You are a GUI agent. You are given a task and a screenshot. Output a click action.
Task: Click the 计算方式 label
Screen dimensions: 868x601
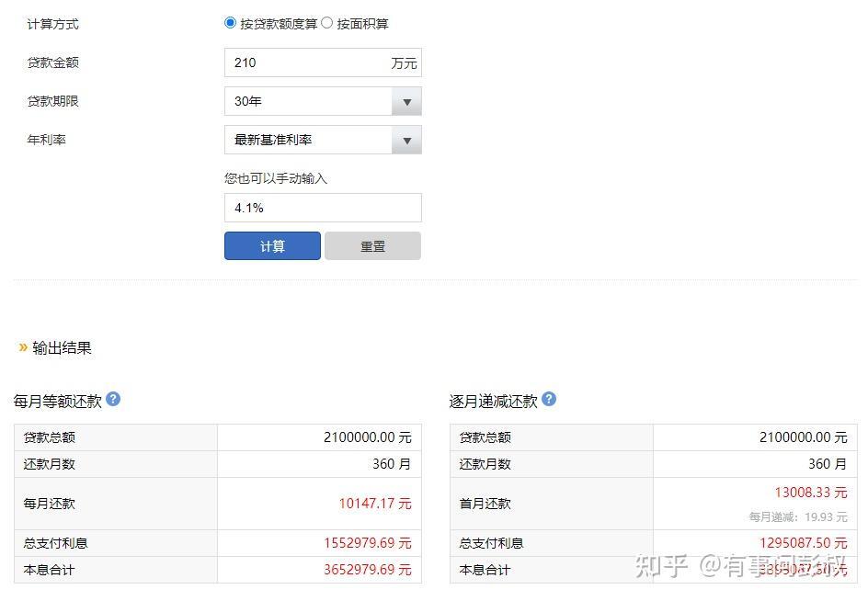click(x=52, y=24)
